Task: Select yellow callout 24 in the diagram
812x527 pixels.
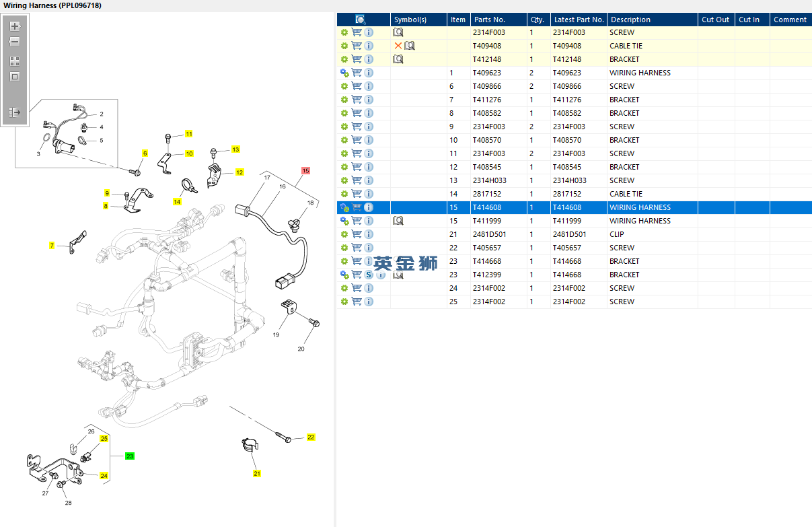Action: click(x=104, y=476)
